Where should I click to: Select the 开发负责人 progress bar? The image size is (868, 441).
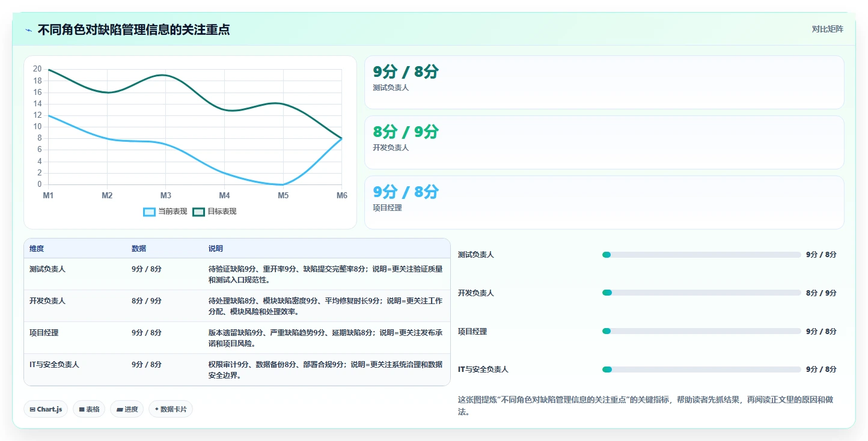point(701,293)
